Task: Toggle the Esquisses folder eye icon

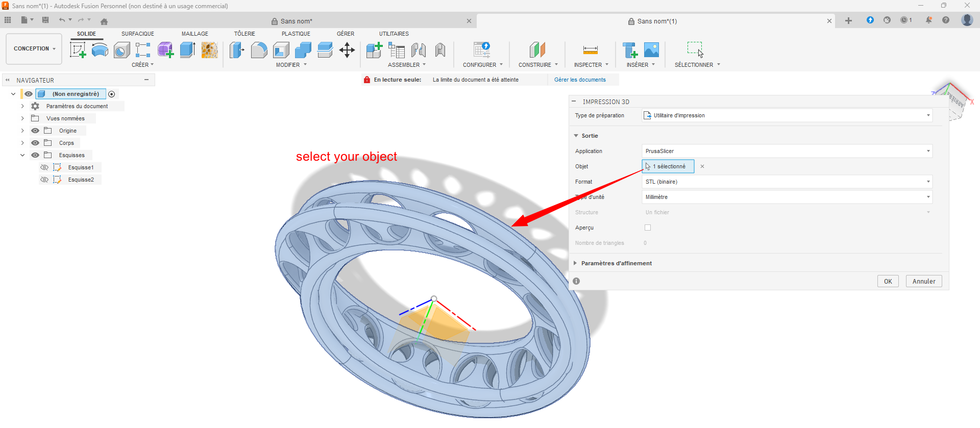Action: pos(35,155)
